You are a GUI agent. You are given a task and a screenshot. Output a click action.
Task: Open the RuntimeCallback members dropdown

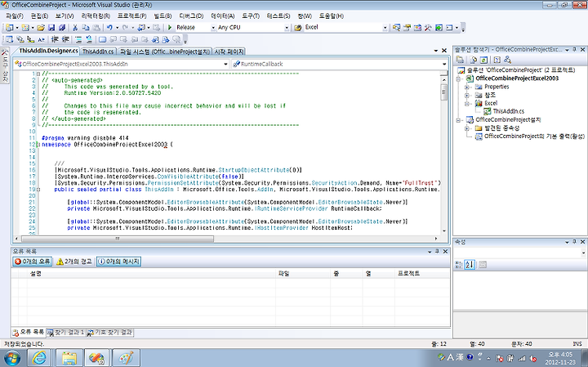click(444, 65)
